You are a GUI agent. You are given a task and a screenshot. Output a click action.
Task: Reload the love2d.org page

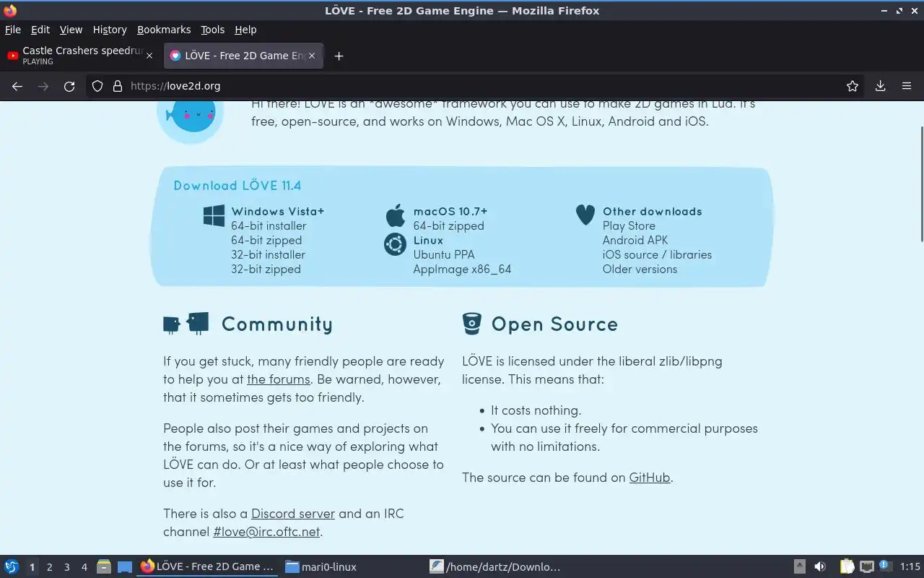point(69,86)
